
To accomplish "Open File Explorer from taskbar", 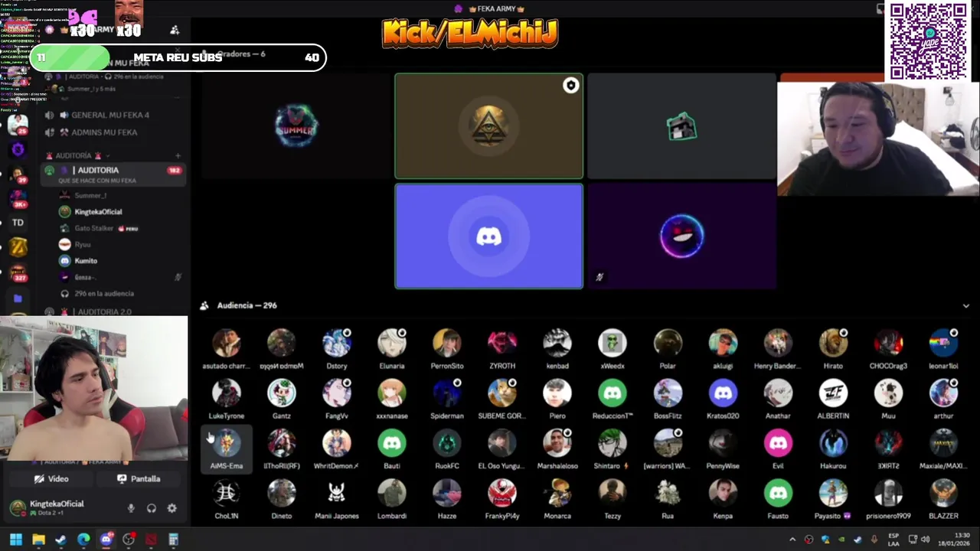I will click(x=38, y=540).
